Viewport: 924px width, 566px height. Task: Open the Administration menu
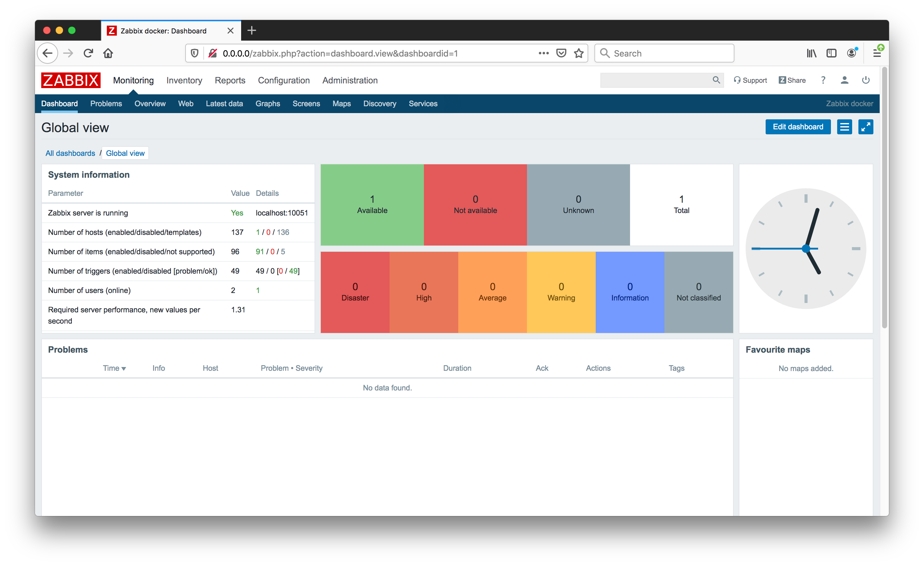(x=350, y=80)
